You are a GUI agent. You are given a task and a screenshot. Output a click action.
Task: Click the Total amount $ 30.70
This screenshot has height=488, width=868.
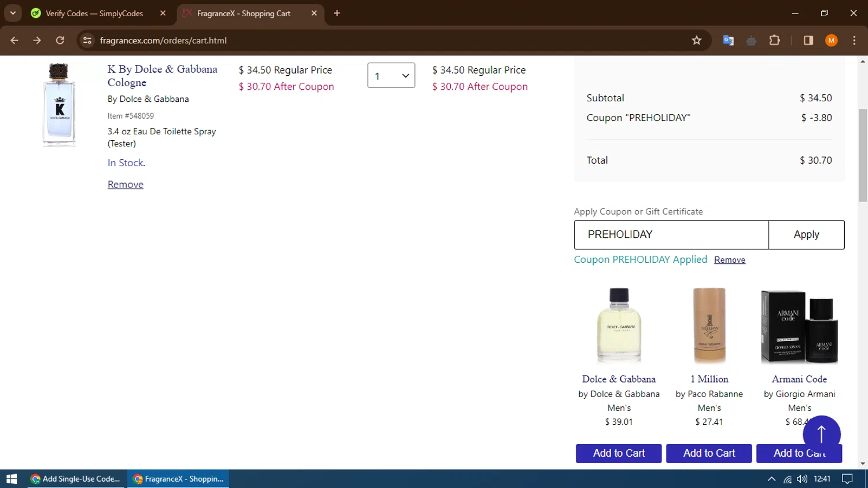[x=816, y=160]
